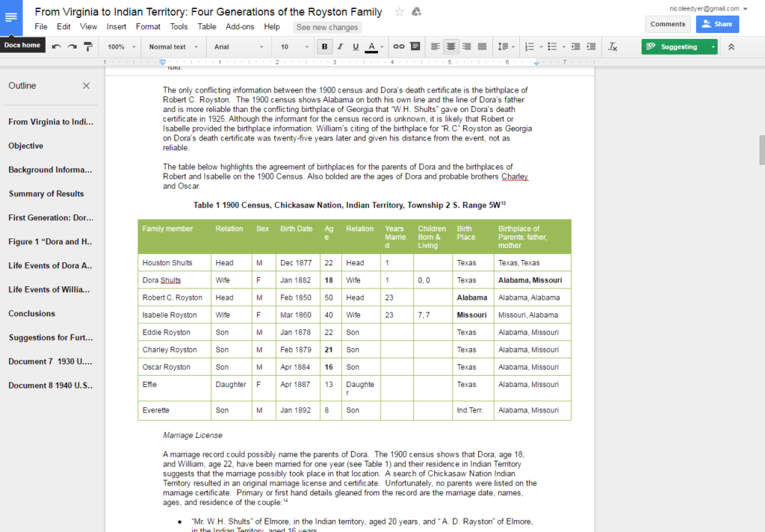Open the Table menu
The height and width of the screenshot is (532, 765).
[207, 27]
